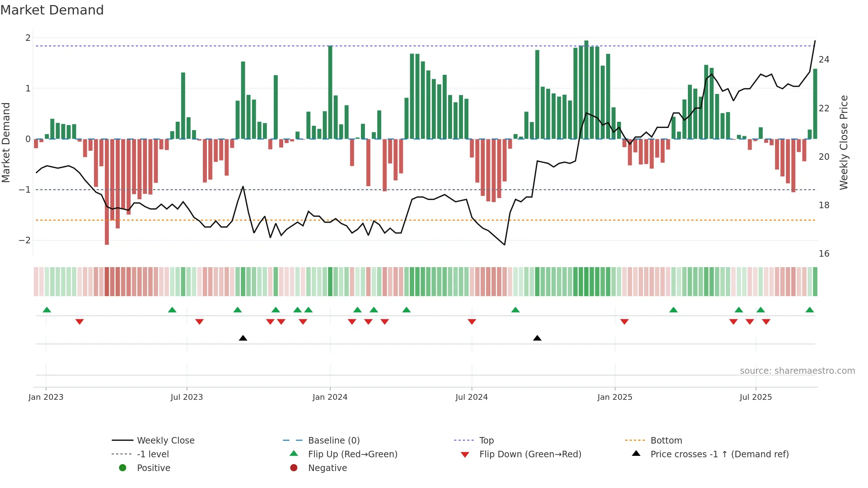
Task: Click the final green demand bar at far right
Action: (x=815, y=104)
